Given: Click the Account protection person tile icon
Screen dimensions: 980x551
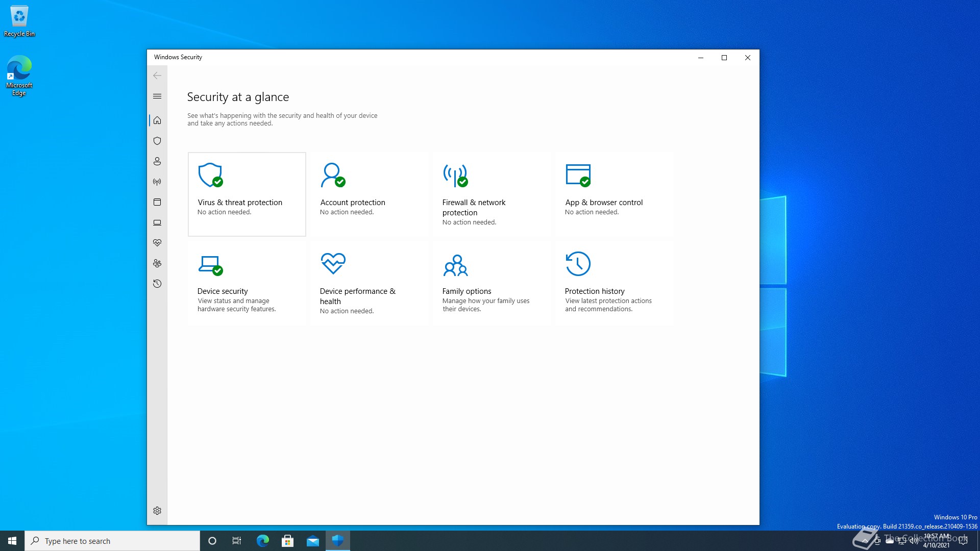Looking at the screenshot, I should click(x=333, y=175).
